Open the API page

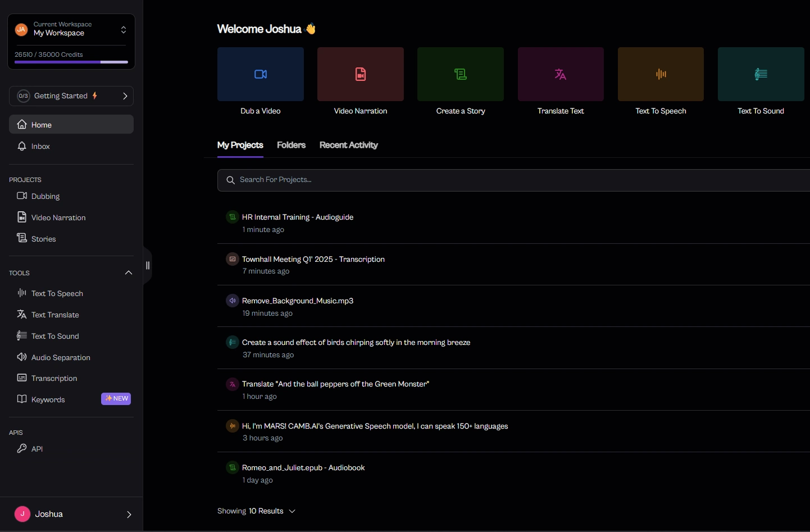coord(37,449)
